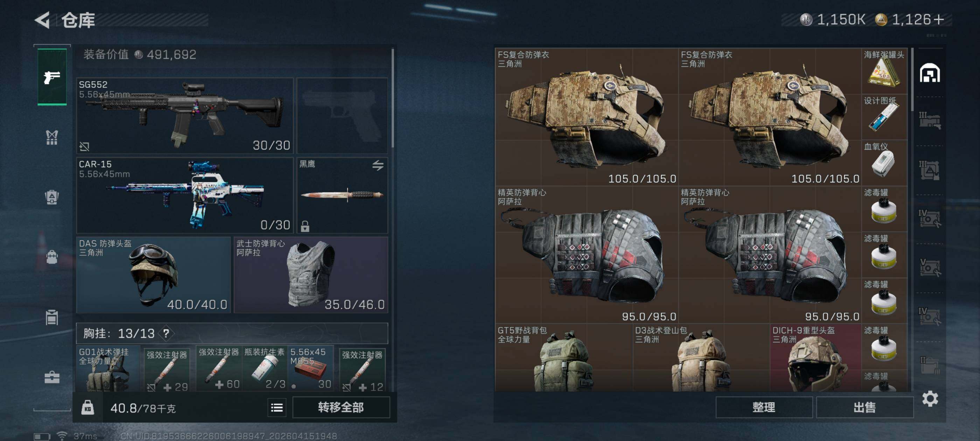This screenshot has height=441, width=980.
Task: Click the 出售 sell button
Action: pos(865,407)
